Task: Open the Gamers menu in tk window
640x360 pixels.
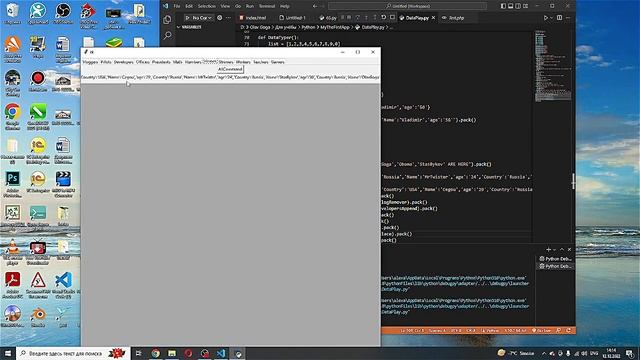Action: tap(278, 62)
